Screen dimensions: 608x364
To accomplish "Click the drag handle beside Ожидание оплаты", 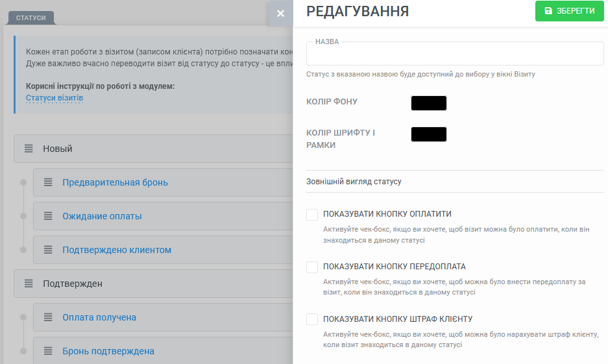I will pyautogui.click(x=48, y=216).
